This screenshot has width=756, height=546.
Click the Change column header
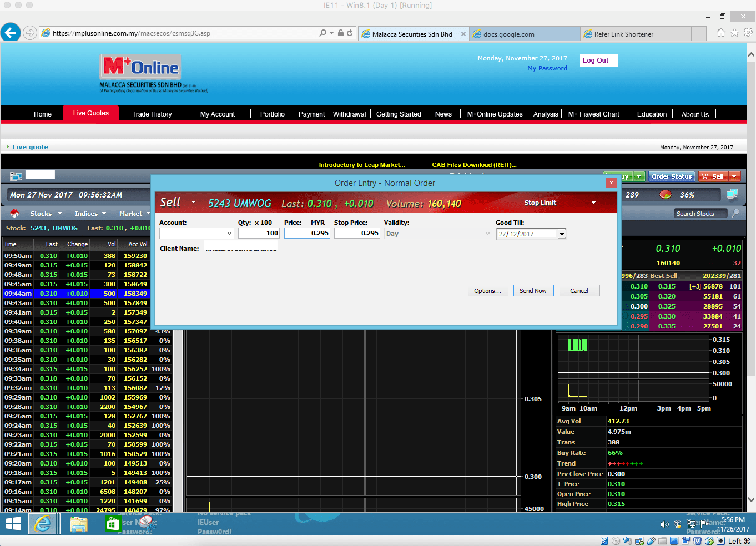click(77, 244)
